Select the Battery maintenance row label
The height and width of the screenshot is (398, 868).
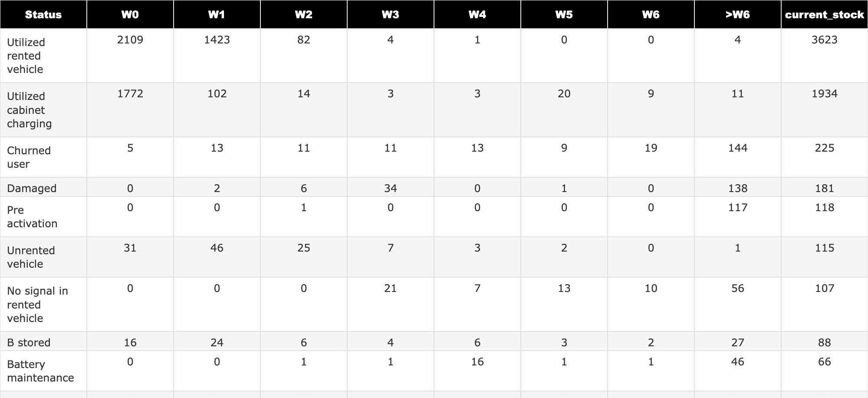(x=40, y=371)
